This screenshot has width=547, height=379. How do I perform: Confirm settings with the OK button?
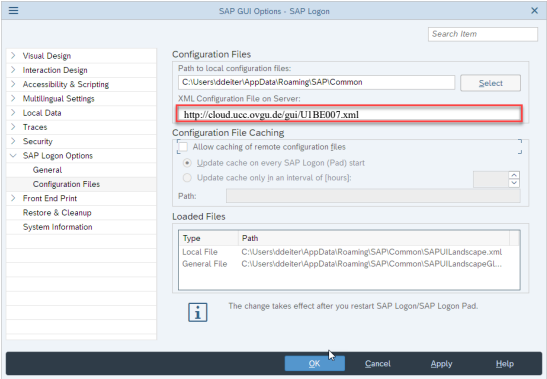(315, 364)
